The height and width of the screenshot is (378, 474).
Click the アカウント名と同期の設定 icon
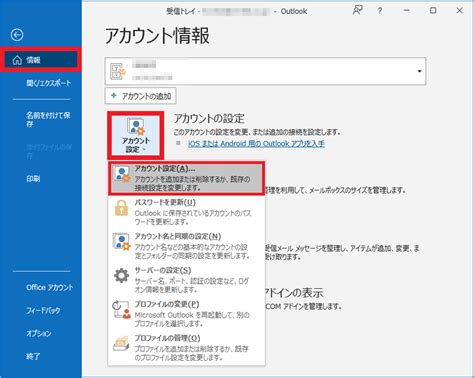pyautogui.click(x=122, y=242)
